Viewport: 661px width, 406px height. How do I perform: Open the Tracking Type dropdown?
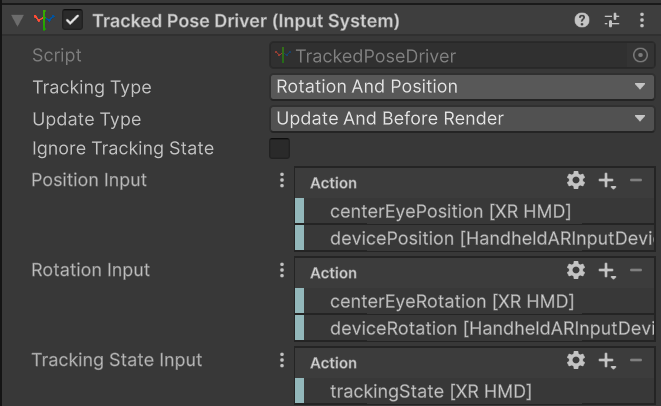coord(462,87)
